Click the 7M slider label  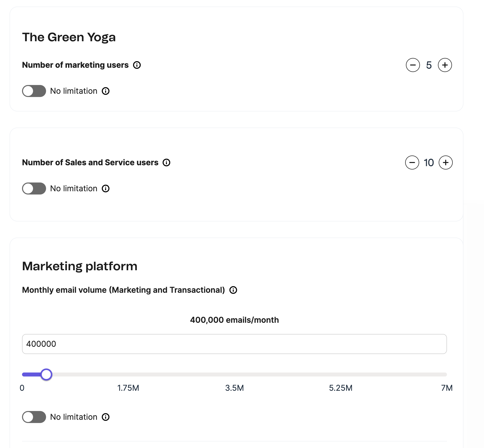[447, 388]
